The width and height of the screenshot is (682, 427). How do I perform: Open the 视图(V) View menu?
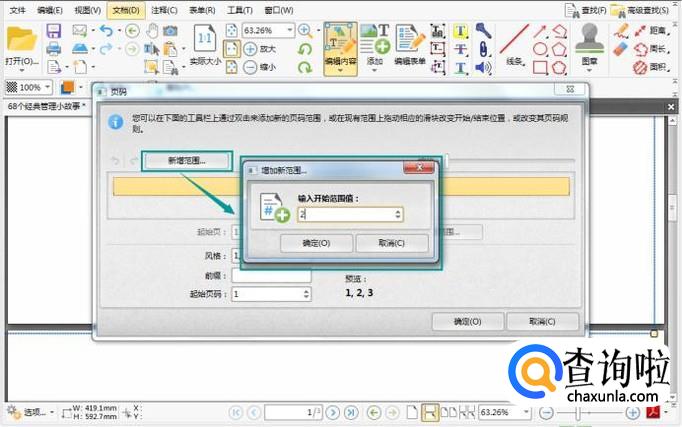pyautogui.click(x=88, y=10)
